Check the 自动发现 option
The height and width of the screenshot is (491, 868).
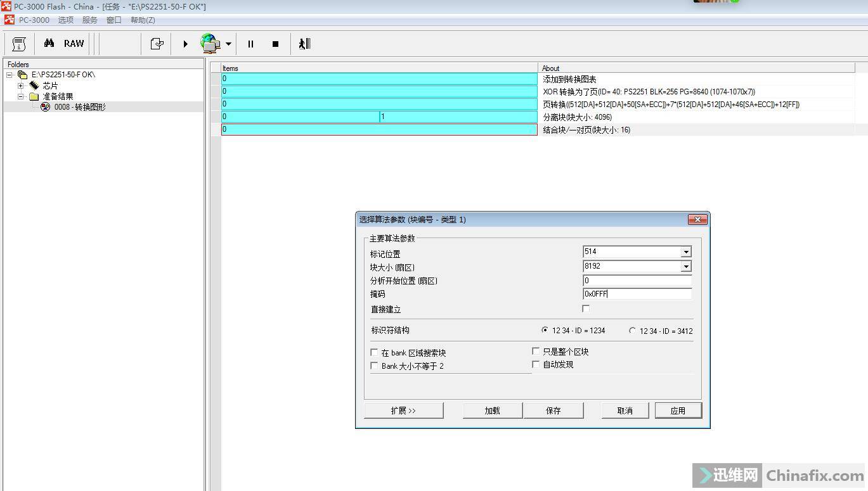(536, 364)
